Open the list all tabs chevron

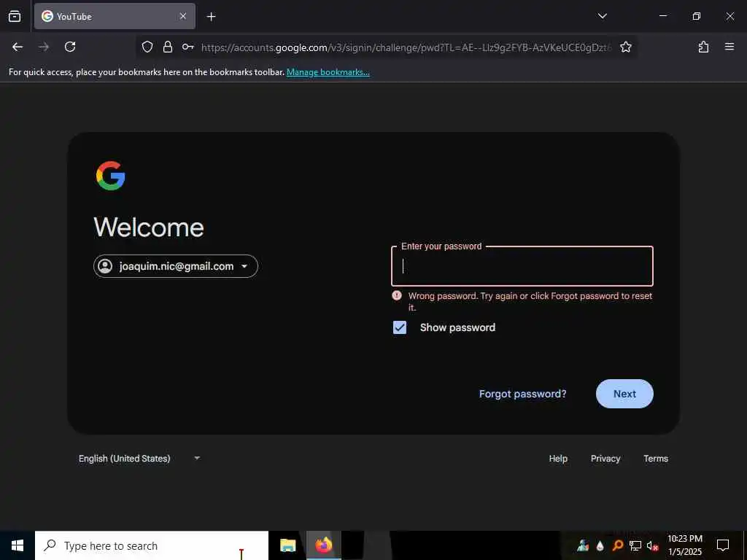click(x=602, y=16)
